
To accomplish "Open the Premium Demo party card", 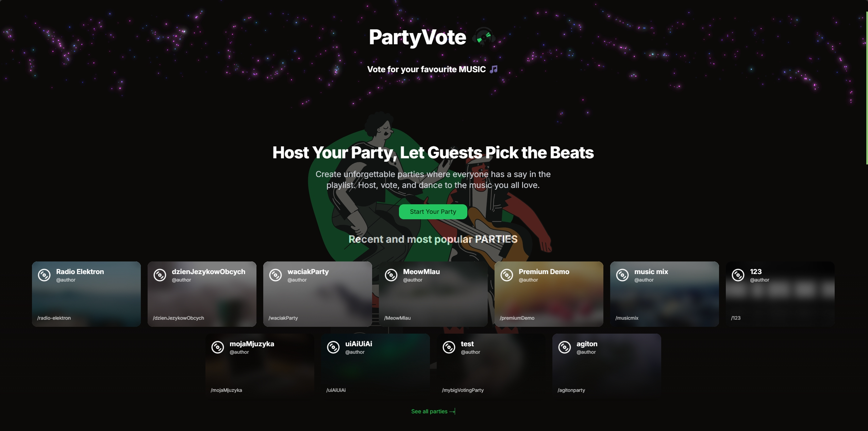I will [549, 293].
